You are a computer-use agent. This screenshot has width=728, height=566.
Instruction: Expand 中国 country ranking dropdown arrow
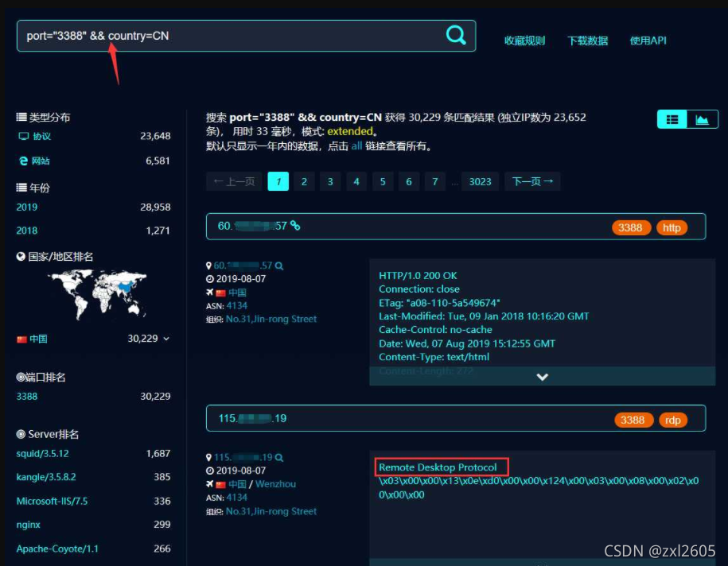point(166,339)
